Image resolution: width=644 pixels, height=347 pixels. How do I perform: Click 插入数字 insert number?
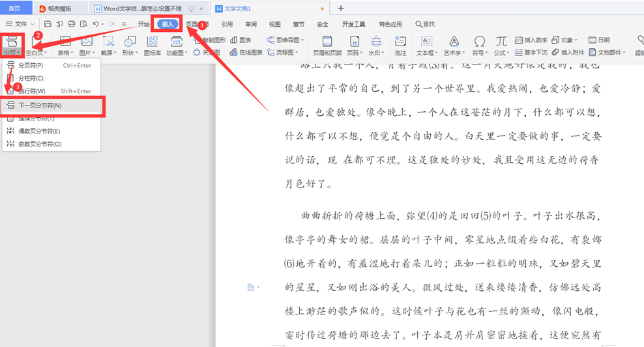(x=531, y=40)
